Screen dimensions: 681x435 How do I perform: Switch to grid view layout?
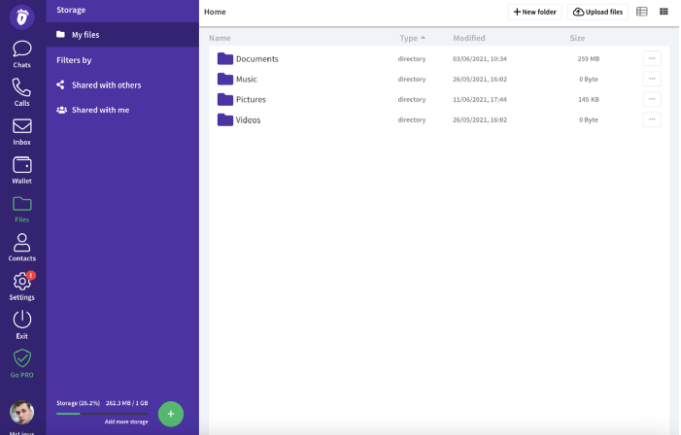(x=664, y=12)
